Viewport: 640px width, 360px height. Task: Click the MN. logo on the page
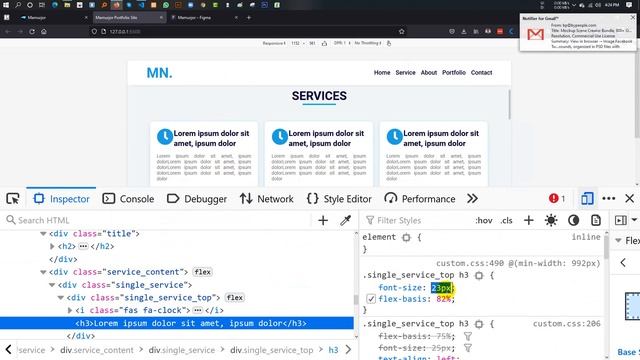159,73
